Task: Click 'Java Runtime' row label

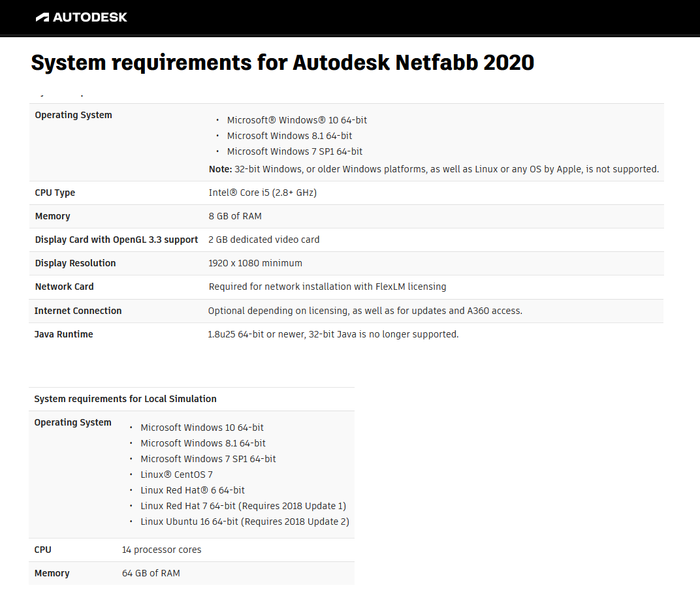Action: 64,334
